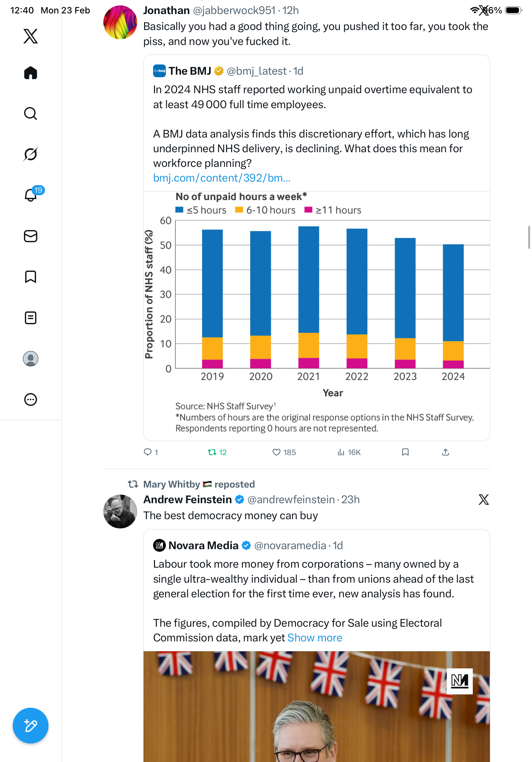Viewport: 532px width, 762px height.
Task: Open the NHS unpaid hours chart image
Action: [x=316, y=312]
